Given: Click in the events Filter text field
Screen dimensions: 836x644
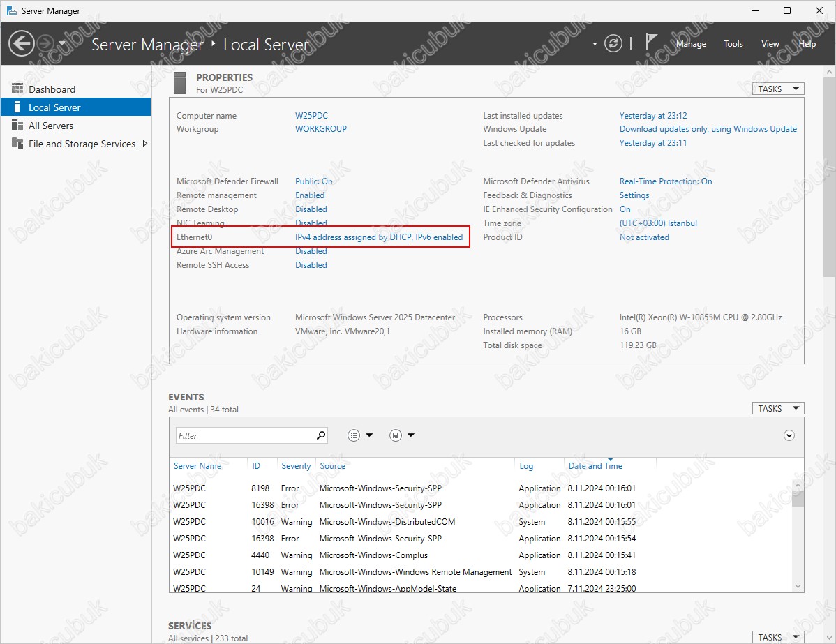Looking at the screenshot, I should (x=244, y=435).
